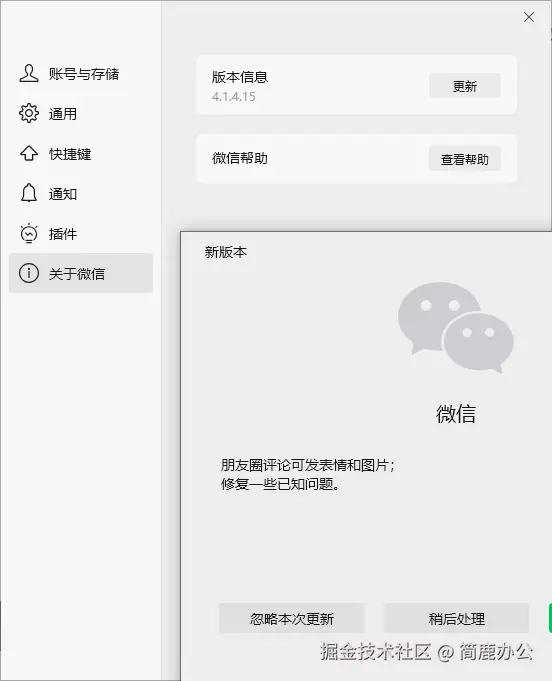Viewport: 552px width, 681px height.
Task: Click the 新版本 dialog title
Action: point(225,252)
